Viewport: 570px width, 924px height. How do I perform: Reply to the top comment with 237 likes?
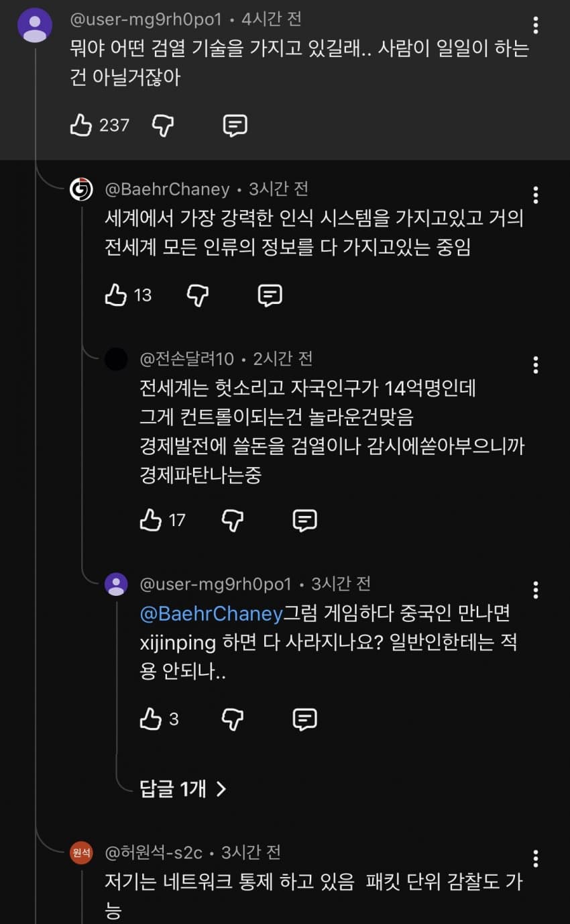[x=235, y=125]
